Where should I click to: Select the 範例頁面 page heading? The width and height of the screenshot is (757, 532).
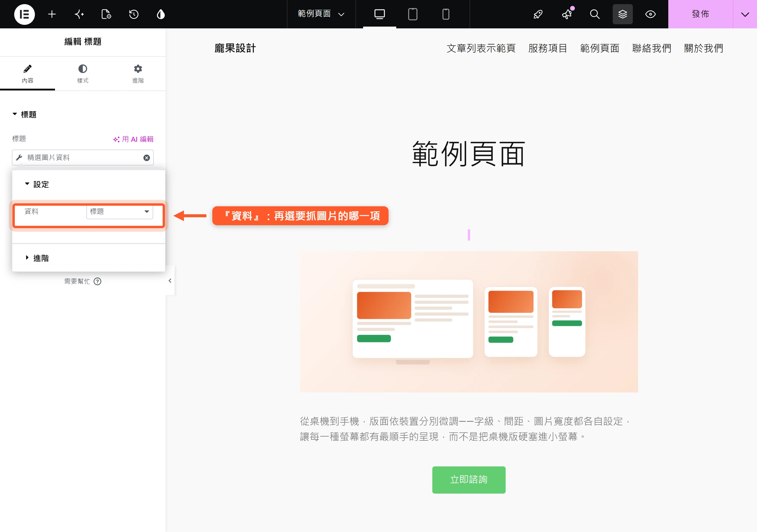(x=469, y=154)
